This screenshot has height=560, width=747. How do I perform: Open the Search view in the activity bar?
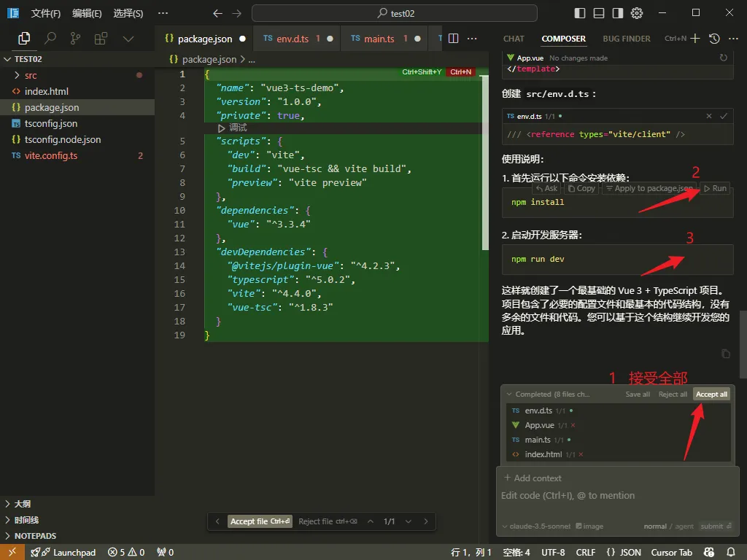coord(50,39)
